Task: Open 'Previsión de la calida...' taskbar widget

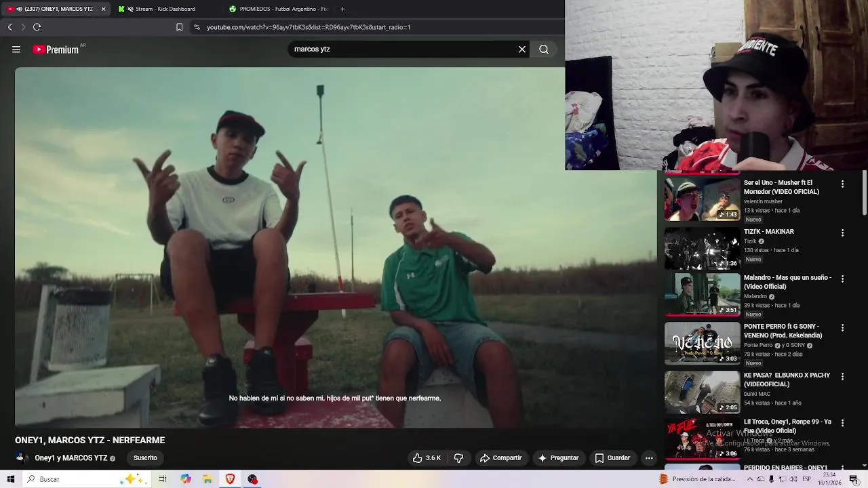Action: pyautogui.click(x=698, y=479)
